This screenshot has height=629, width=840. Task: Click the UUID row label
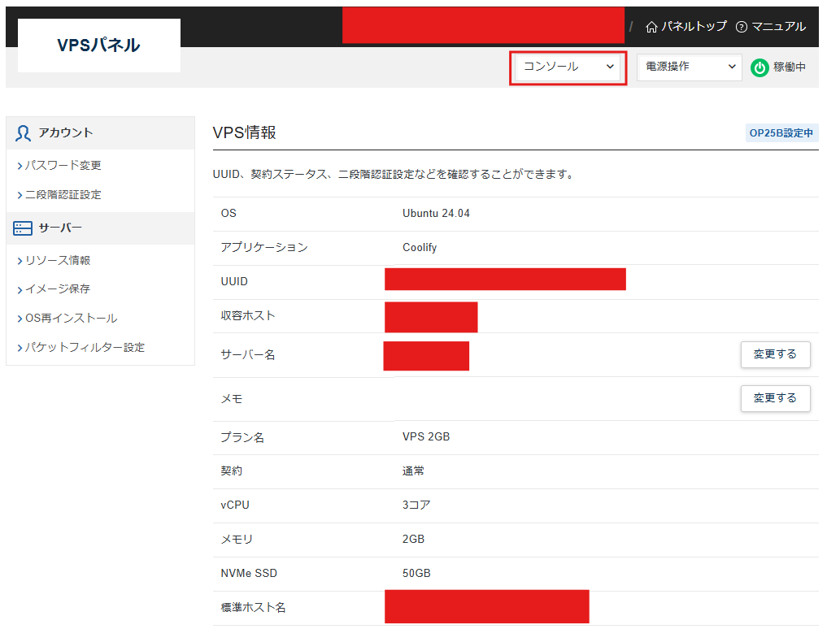point(234,281)
